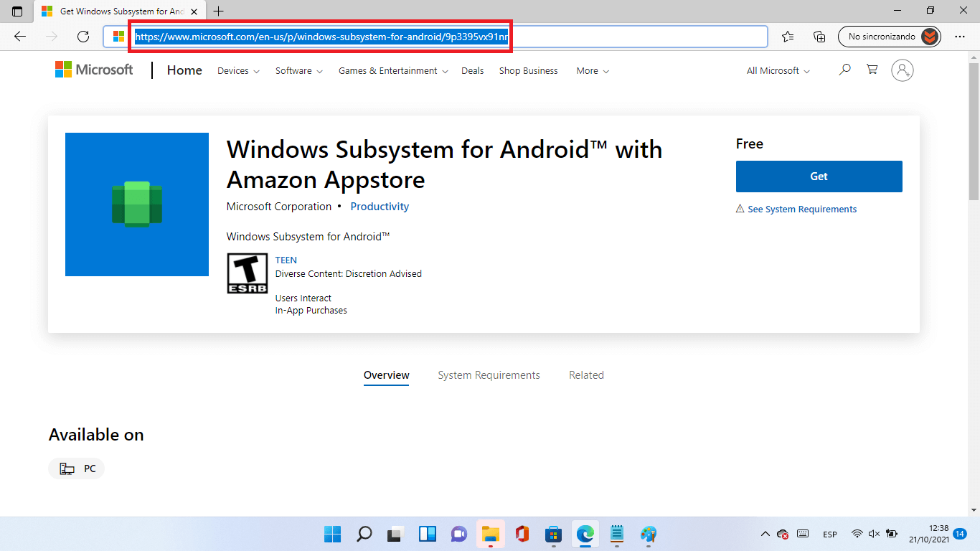Image resolution: width=980 pixels, height=551 pixels.
Task: Click the address bar URL field
Action: pyautogui.click(x=435, y=37)
